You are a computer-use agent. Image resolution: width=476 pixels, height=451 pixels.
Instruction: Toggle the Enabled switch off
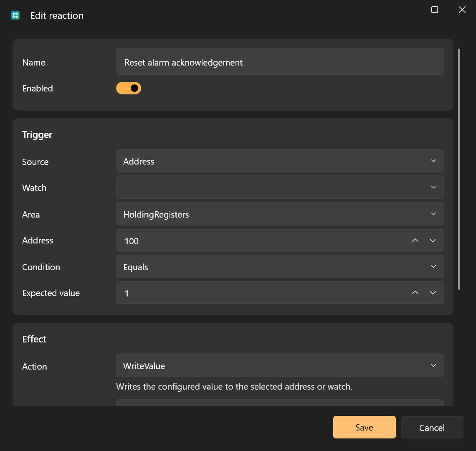[x=129, y=88]
